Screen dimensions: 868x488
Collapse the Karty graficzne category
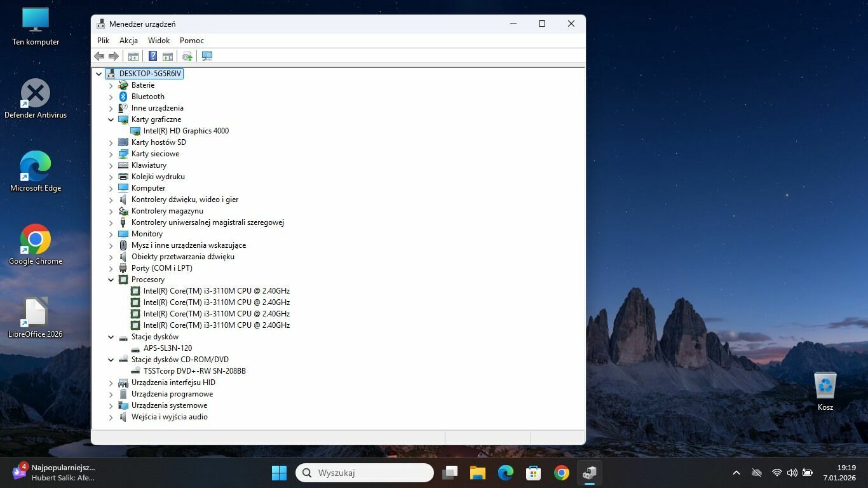(x=111, y=119)
